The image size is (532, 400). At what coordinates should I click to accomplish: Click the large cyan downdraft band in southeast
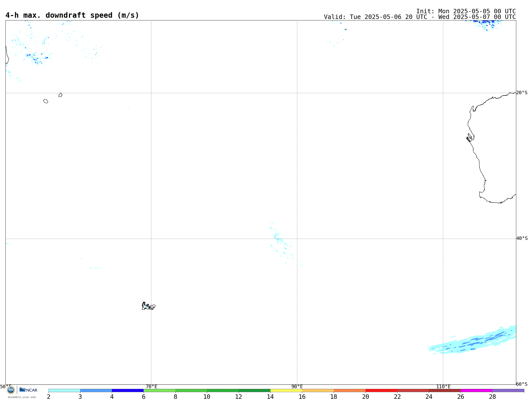point(472,340)
